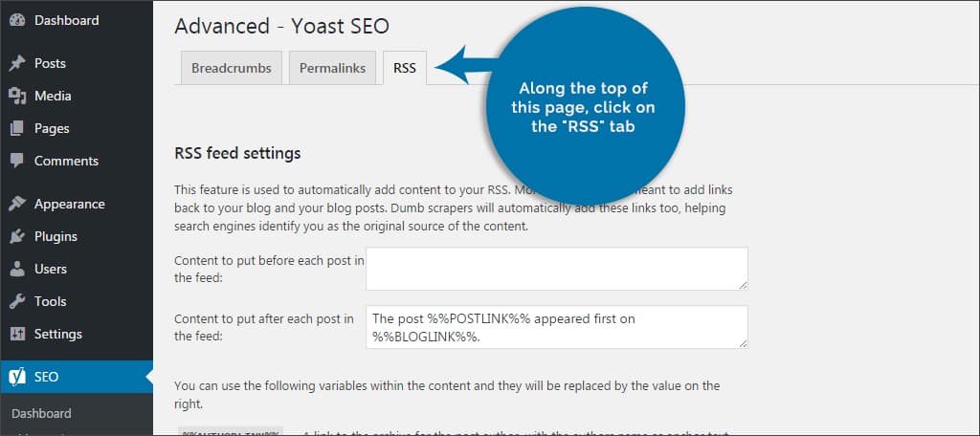980x436 pixels.
Task: Click the Dashboard gauge icon in sidebar
Action: pos(17,20)
